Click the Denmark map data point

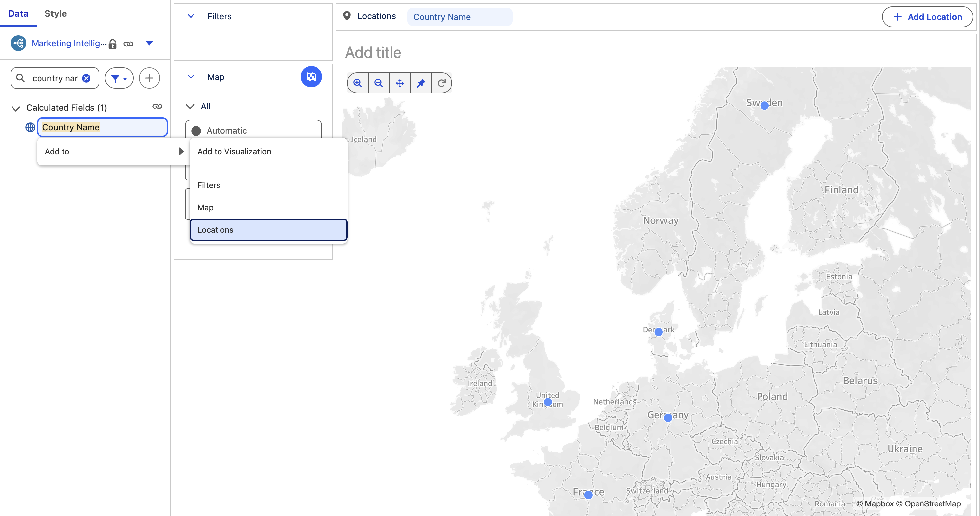point(658,332)
